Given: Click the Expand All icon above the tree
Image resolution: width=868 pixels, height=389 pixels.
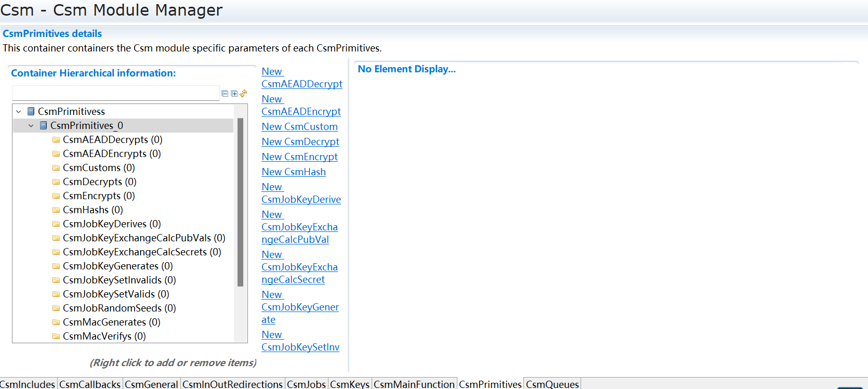Looking at the screenshot, I should 234,94.
